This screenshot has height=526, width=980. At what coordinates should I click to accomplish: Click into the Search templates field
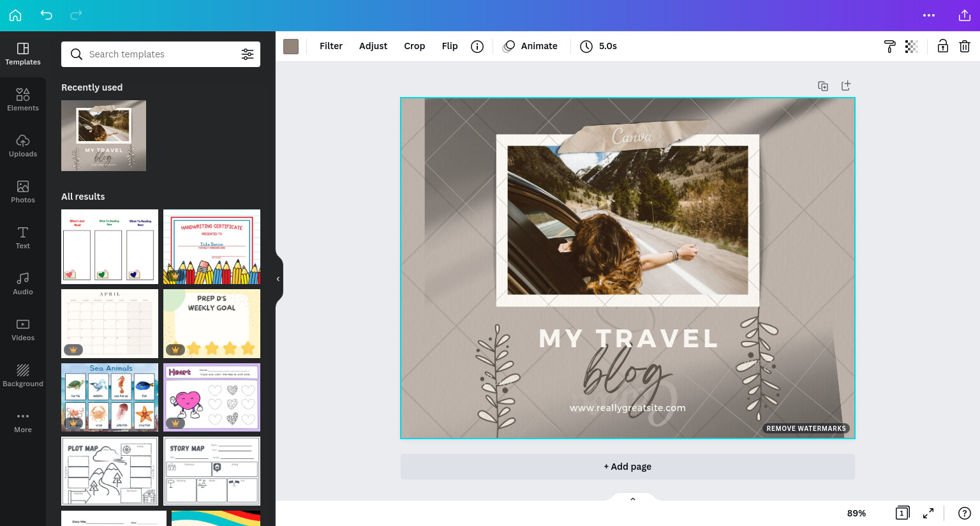coord(161,54)
